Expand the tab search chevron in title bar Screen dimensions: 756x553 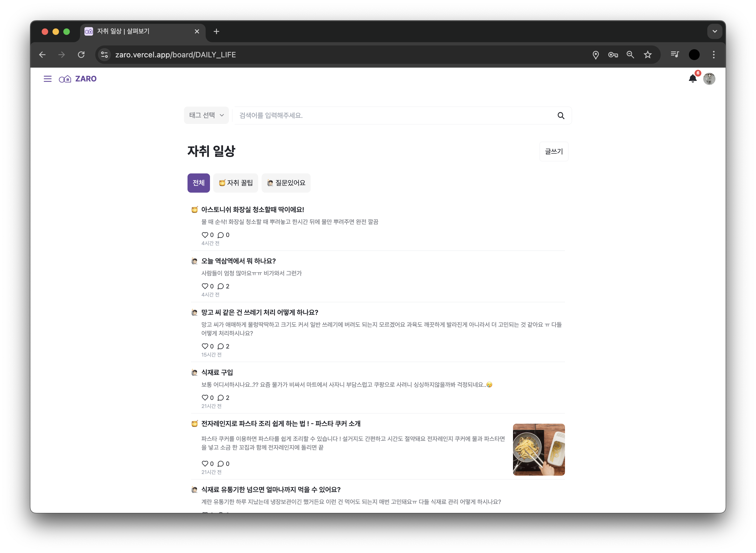715,31
